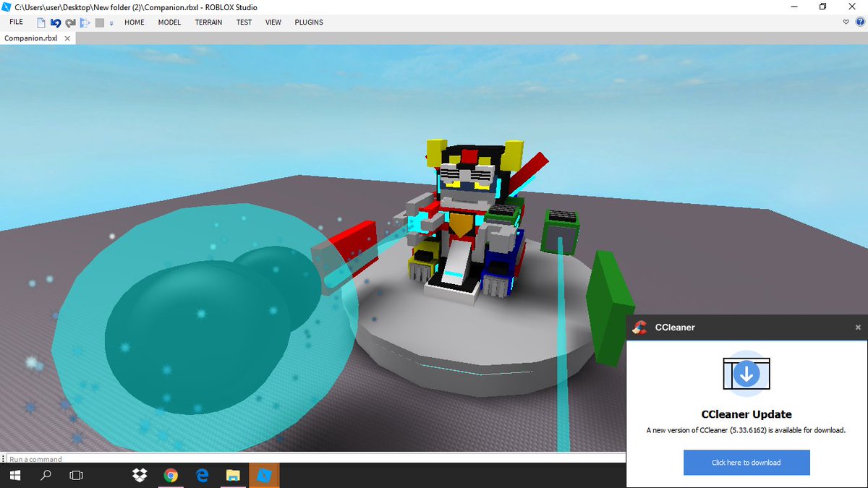868x488 pixels.
Task: Switch to the TERRAIN ribbon tab
Action: (x=208, y=22)
